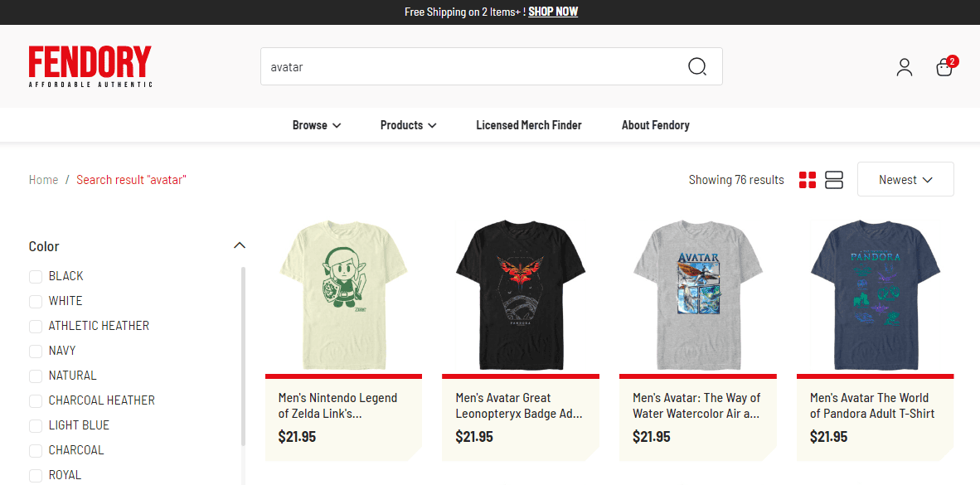This screenshot has width=980, height=485.
Task: Select the LIGHT BLUE checkbox
Action: coord(36,425)
